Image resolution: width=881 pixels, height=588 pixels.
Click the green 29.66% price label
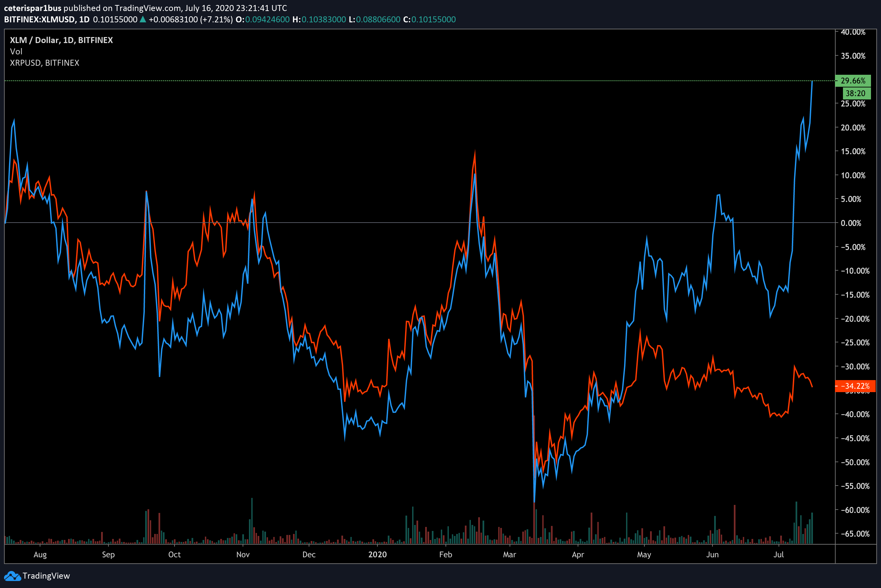[x=853, y=81]
